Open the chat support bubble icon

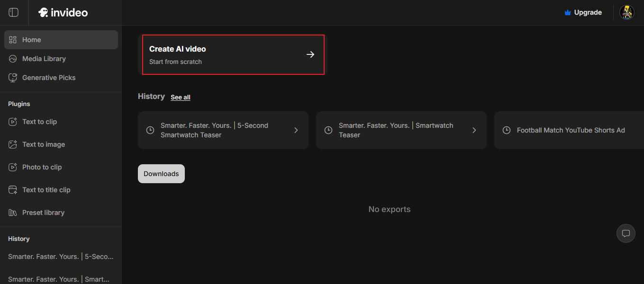coord(626,233)
